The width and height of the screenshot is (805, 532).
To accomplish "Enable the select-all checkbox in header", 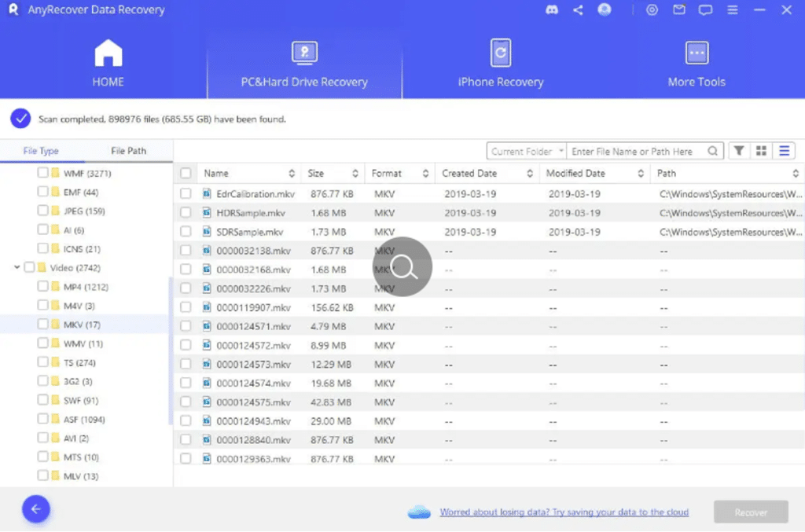I will tap(186, 173).
